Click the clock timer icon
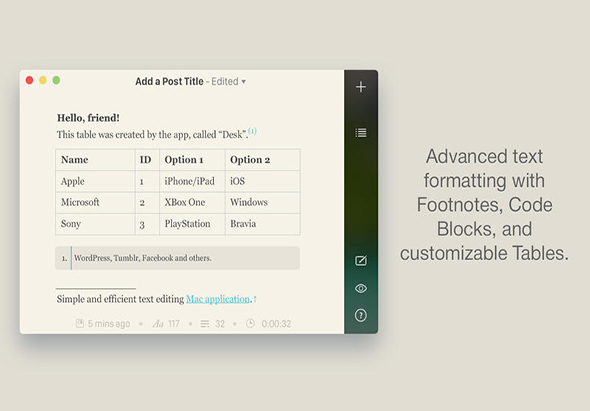590x411 pixels. [x=250, y=323]
